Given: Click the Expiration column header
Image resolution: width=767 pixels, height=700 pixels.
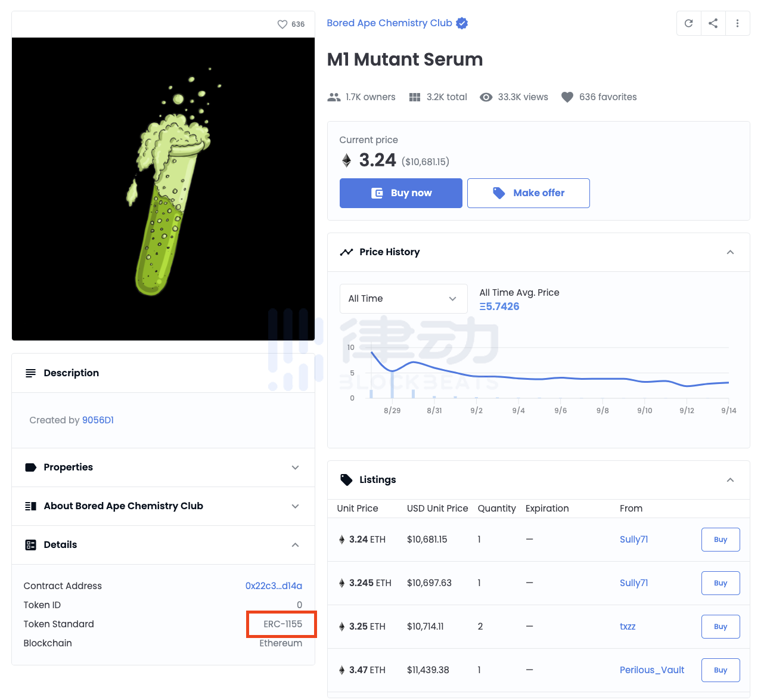Looking at the screenshot, I should [x=547, y=509].
